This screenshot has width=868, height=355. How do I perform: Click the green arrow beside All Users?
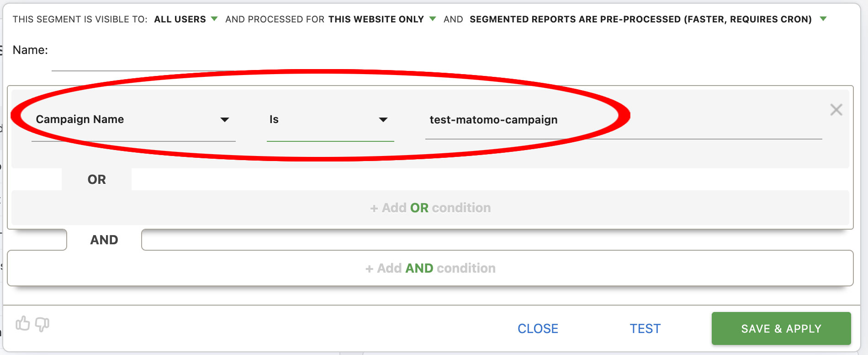point(214,19)
